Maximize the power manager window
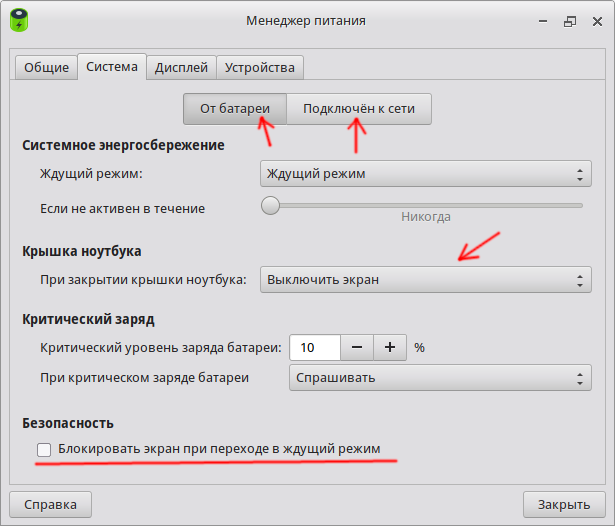Screen dimensions: 615x526 tap(569, 20)
